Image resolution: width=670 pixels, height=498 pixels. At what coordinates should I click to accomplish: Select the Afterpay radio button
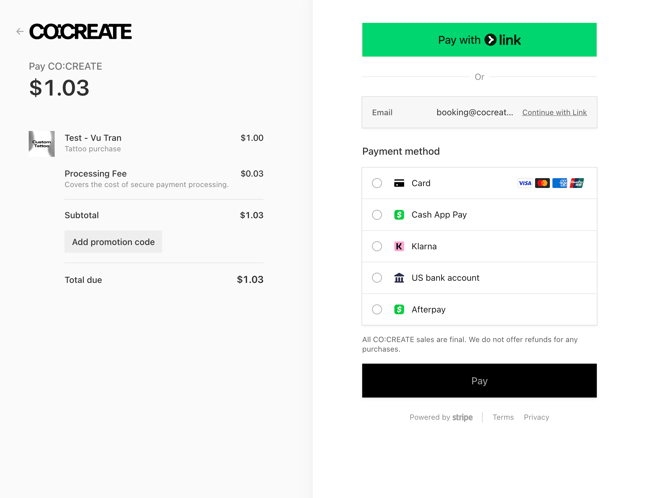click(x=377, y=310)
